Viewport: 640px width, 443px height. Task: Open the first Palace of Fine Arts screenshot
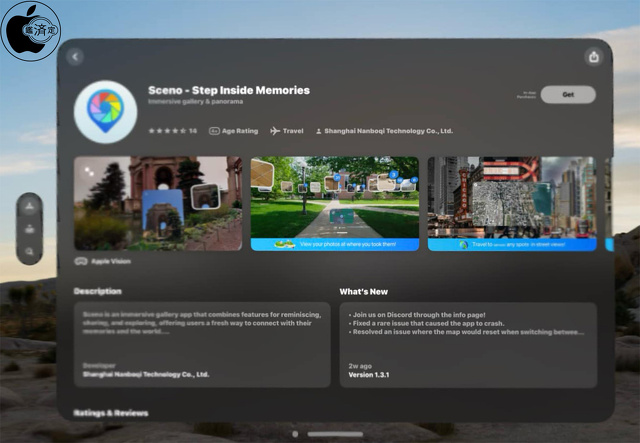click(158, 203)
